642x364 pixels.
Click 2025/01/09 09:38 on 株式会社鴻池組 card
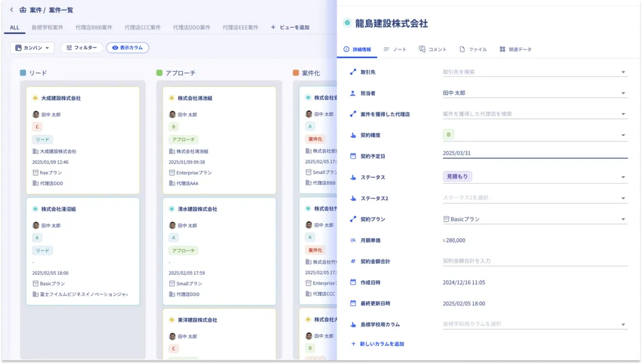tap(187, 162)
